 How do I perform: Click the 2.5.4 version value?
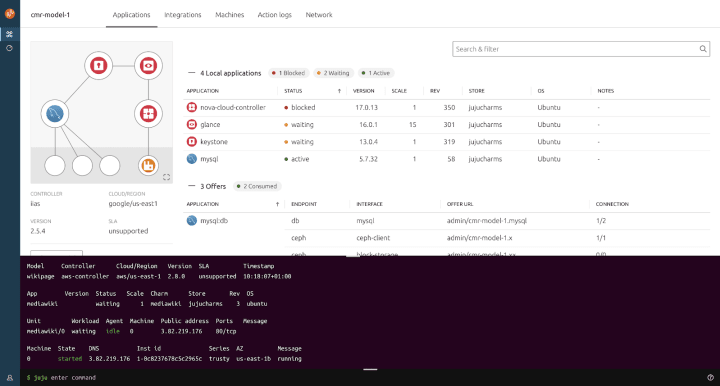[x=38, y=231]
